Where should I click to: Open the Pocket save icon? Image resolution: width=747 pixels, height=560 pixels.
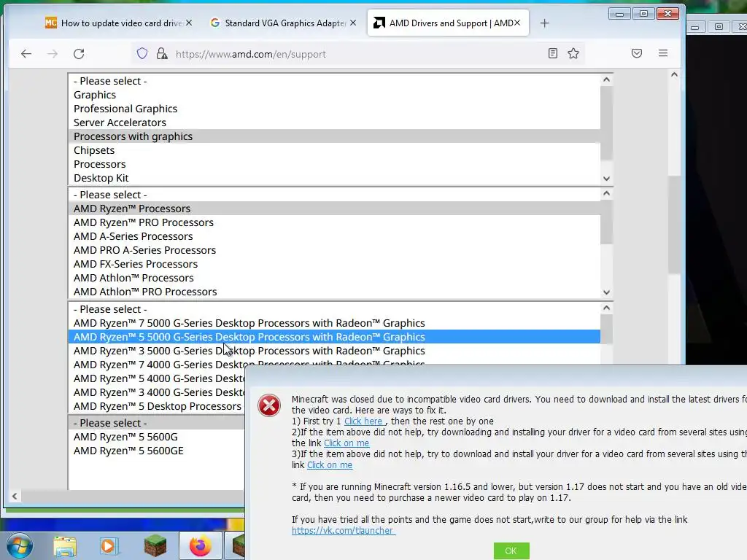click(x=636, y=53)
